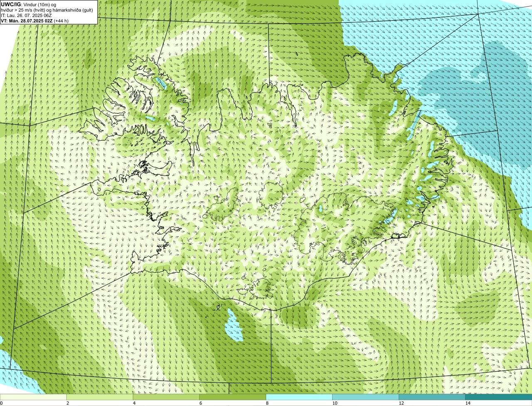This screenshot has height=406, width=532.
Task: Click the "IT: Lau. 26. 07. 2025 06Z" line
Action: 26,15
